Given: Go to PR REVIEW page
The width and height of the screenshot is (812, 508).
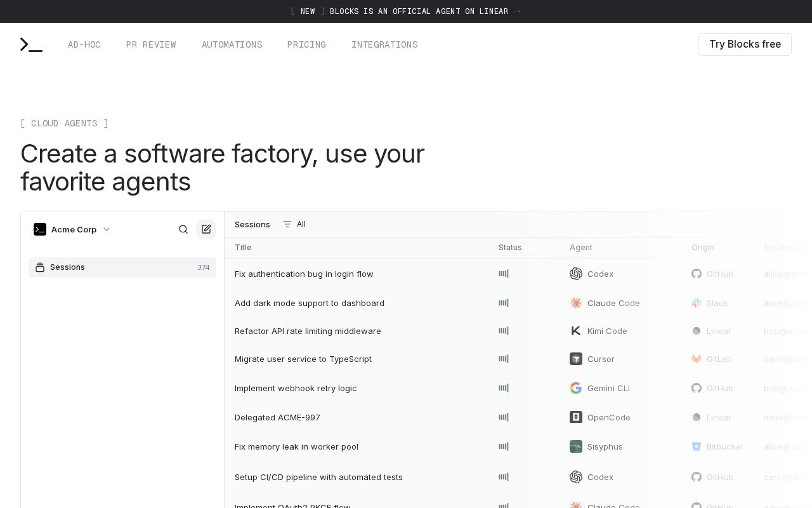Looking at the screenshot, I should coord(151,44).
